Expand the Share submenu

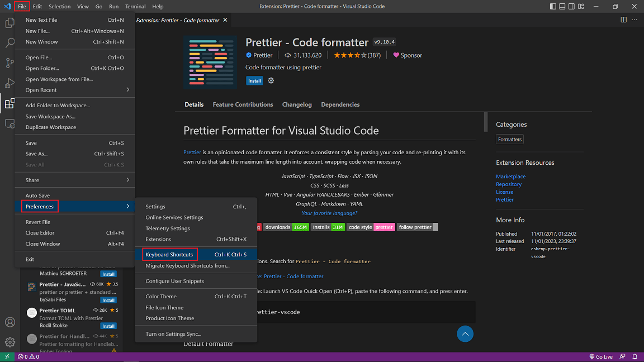(x=75, y=180)
